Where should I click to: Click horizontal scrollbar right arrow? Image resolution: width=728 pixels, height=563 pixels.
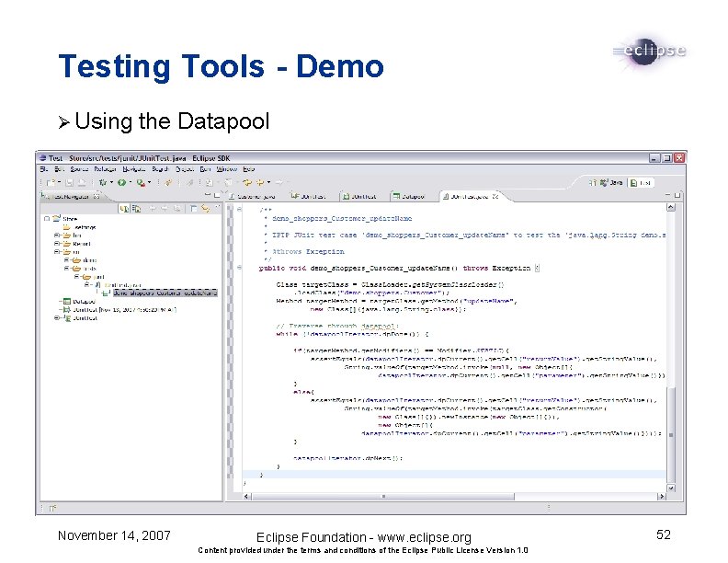pyautogui.click(x=661, y=497)
